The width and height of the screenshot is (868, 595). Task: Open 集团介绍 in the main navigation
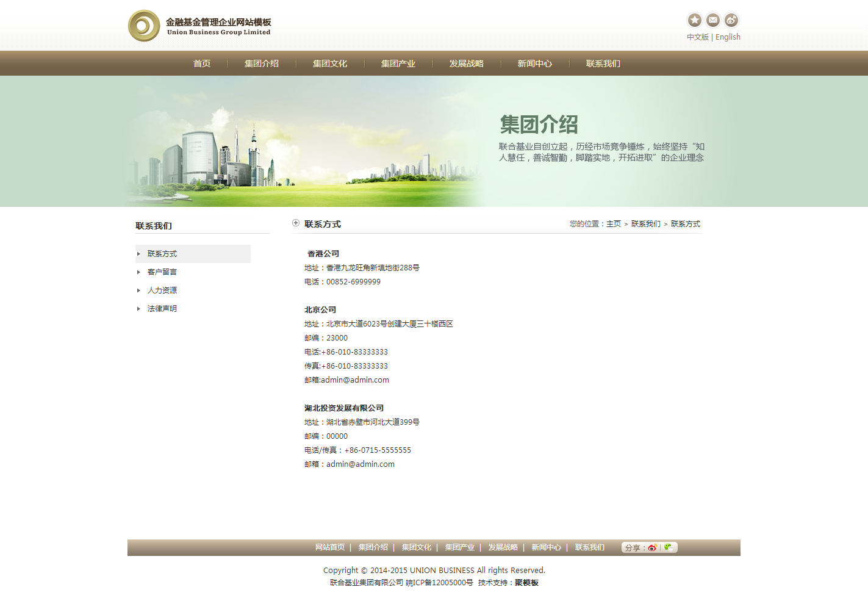tap(262, 63)
